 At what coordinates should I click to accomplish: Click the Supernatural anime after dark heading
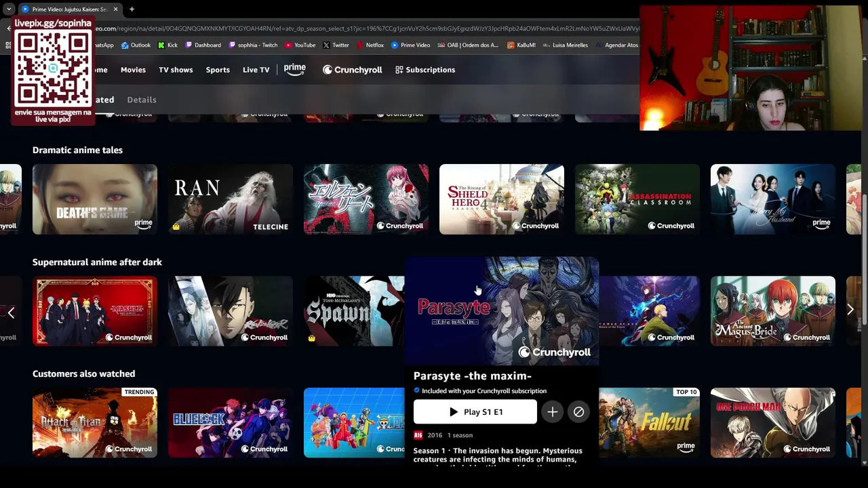point(97,262)
